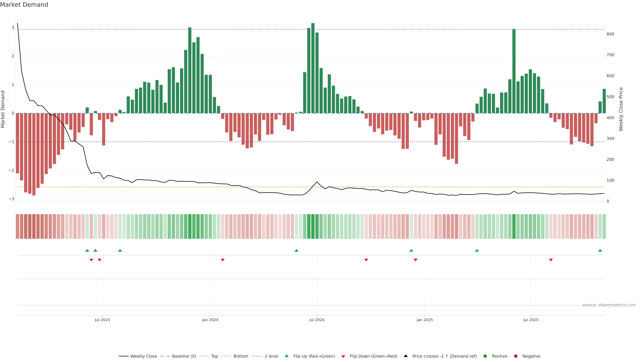Click green Positive legend dot
Viewport: 644px width, 362px height.
click(485, 356)
